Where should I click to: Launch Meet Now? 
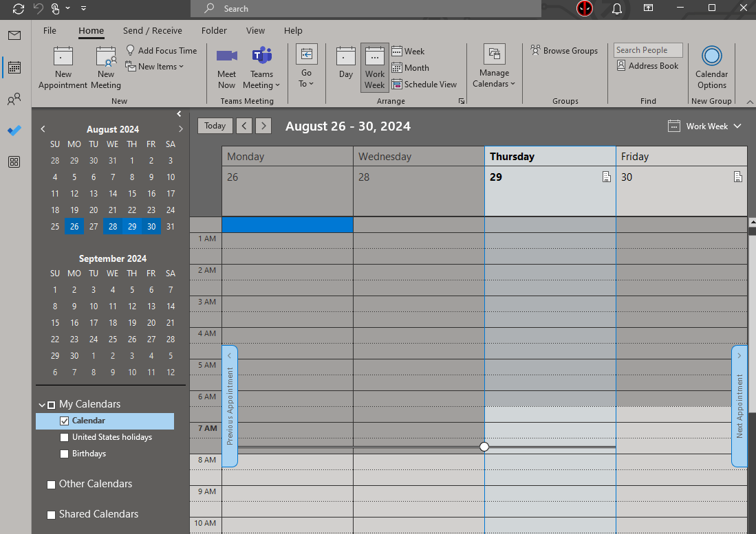tap(226, 65)
